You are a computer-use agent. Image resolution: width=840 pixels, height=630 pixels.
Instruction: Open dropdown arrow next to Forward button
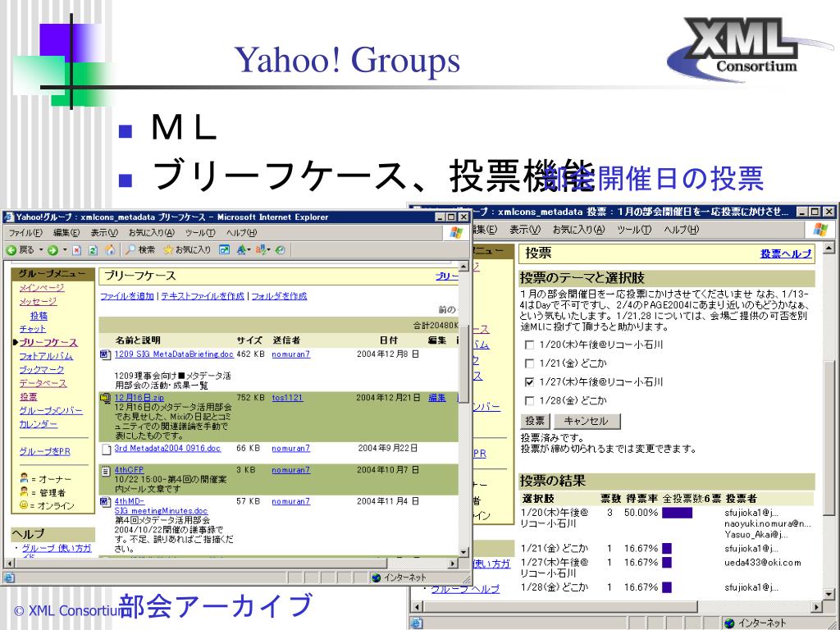(x=65, y=250)
